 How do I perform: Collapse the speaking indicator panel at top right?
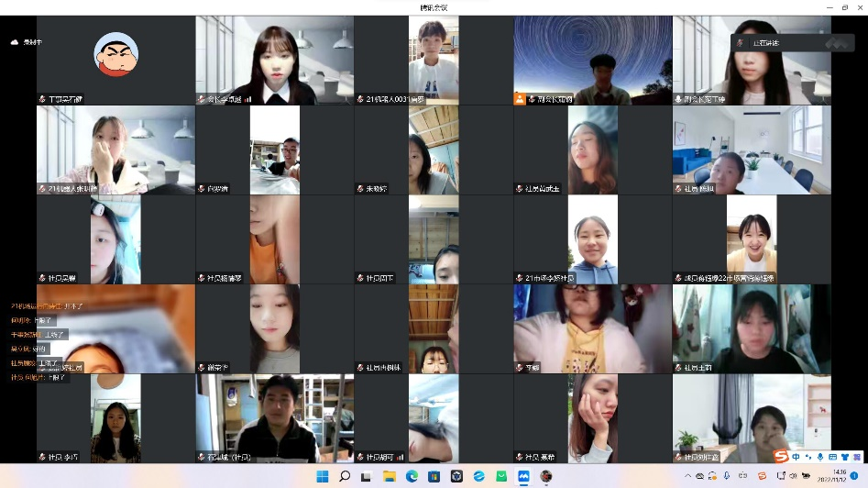(x=835, y=42)
